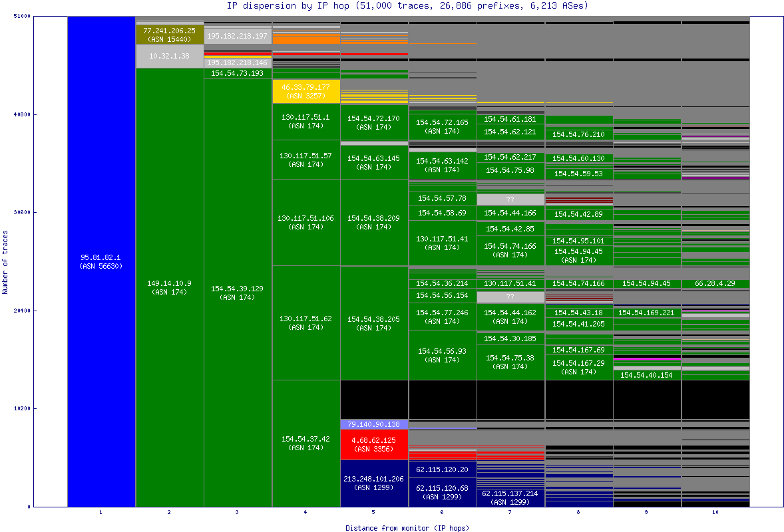Select the navy 213.248.101.206 block
The image size is (784, 532).
click(x=374, y=483)
